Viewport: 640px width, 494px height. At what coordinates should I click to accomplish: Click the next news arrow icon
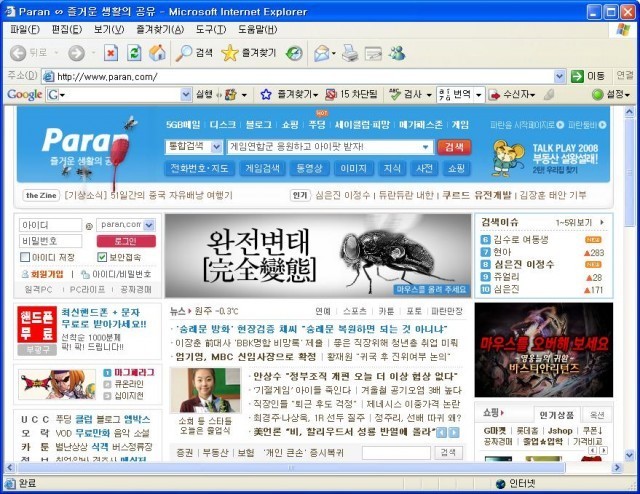(x=454, y=432)
